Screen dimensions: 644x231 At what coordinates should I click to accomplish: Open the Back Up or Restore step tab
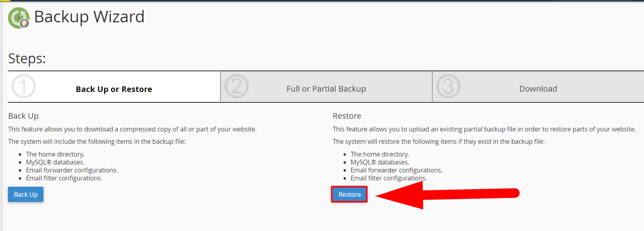coord(114,87)
